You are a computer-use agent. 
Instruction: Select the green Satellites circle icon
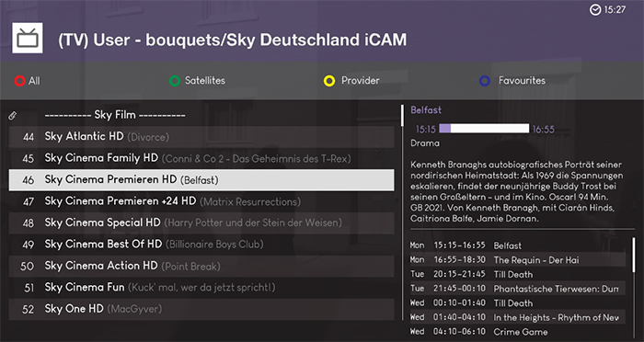click(175, 81)
